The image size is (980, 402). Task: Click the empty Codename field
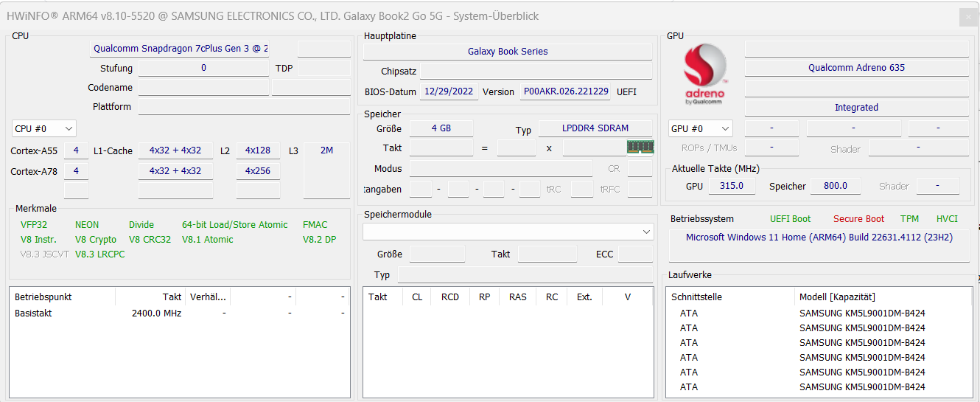[x=203, y=88]
